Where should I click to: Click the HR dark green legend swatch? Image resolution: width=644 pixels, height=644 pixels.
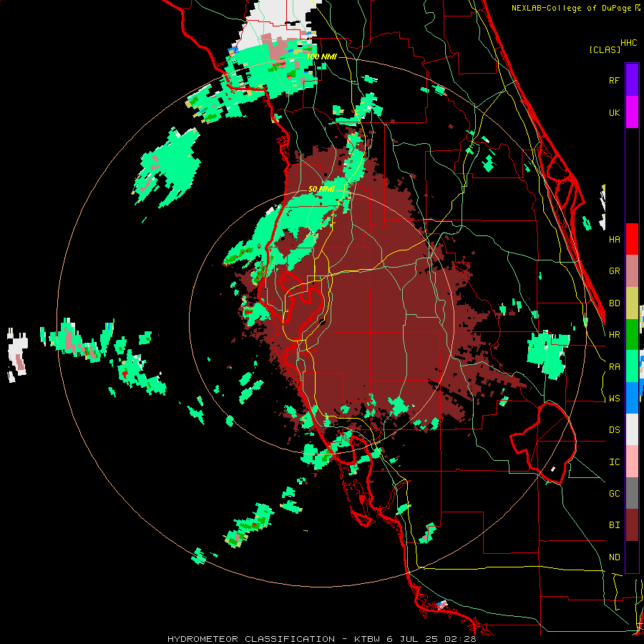(x=632, y=335)
